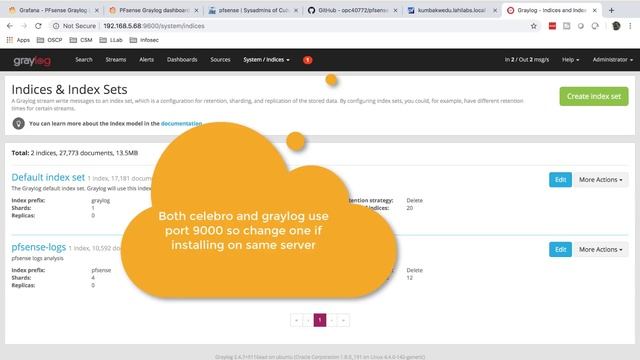Image resolution: width=640 pixels, height=360 pixels.
Task: Open the Chrome three-dot menu
Action: (x=630, y=26)
